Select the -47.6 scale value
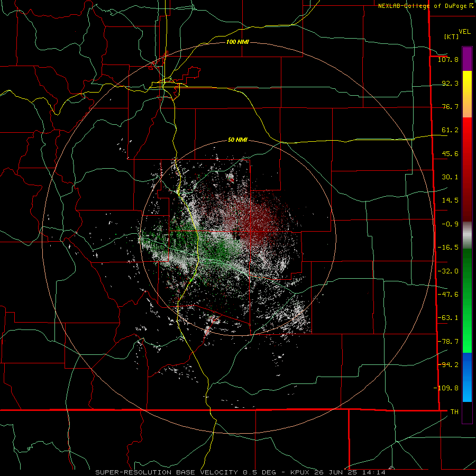The width and height of the screenshot is (476, 476). [448, 295]
